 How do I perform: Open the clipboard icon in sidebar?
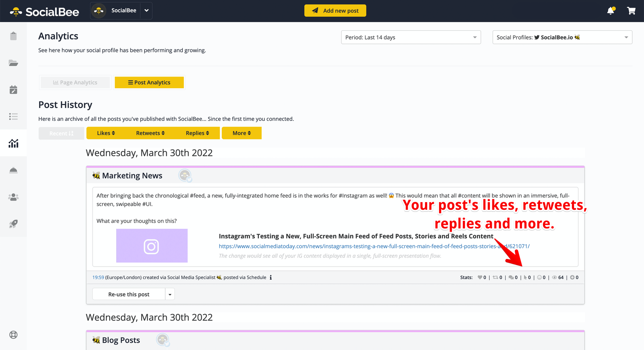[13, 36]
